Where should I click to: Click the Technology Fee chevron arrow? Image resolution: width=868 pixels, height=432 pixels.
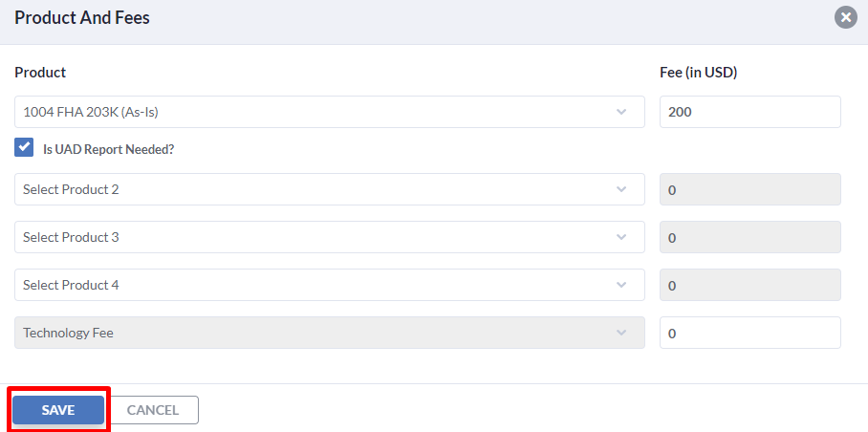[x=621, y=333]
